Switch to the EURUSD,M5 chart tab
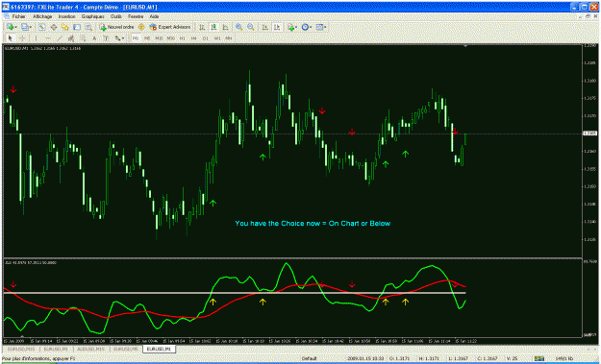This screenshot has width=601, height=364. point(126,349)
